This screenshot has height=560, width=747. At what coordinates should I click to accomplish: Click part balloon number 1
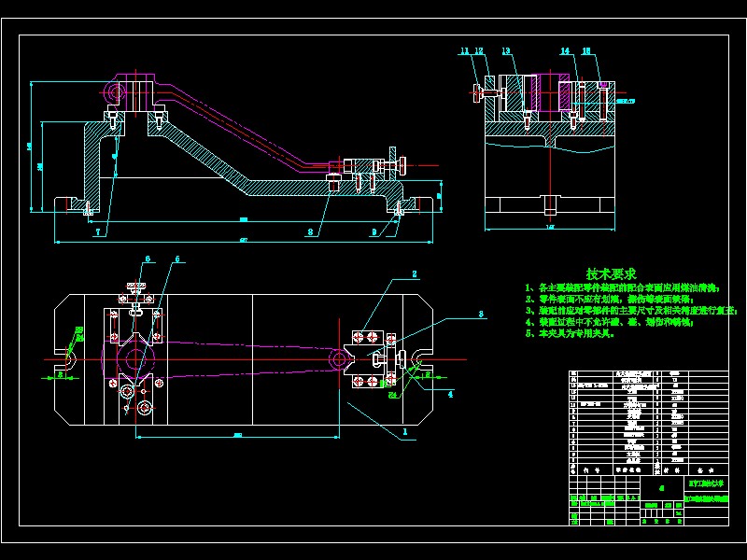405,431
